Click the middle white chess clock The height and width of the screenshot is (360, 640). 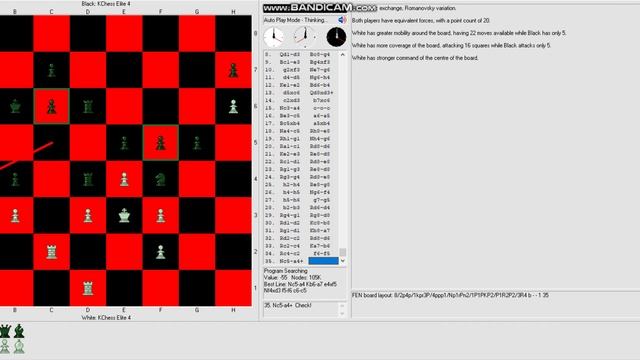point(304,37)
